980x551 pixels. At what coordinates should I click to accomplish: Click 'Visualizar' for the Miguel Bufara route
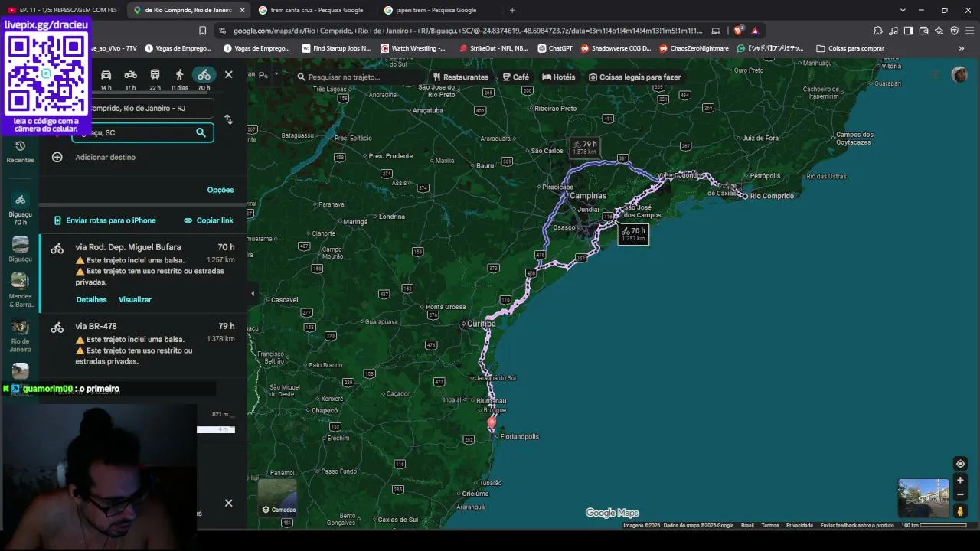pos(135,299)
